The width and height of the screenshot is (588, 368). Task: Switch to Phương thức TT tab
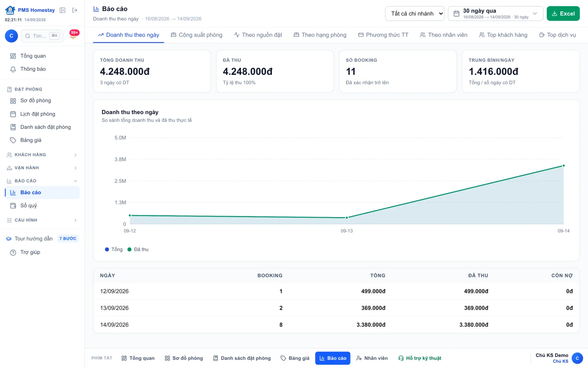[x=383, y=35]
